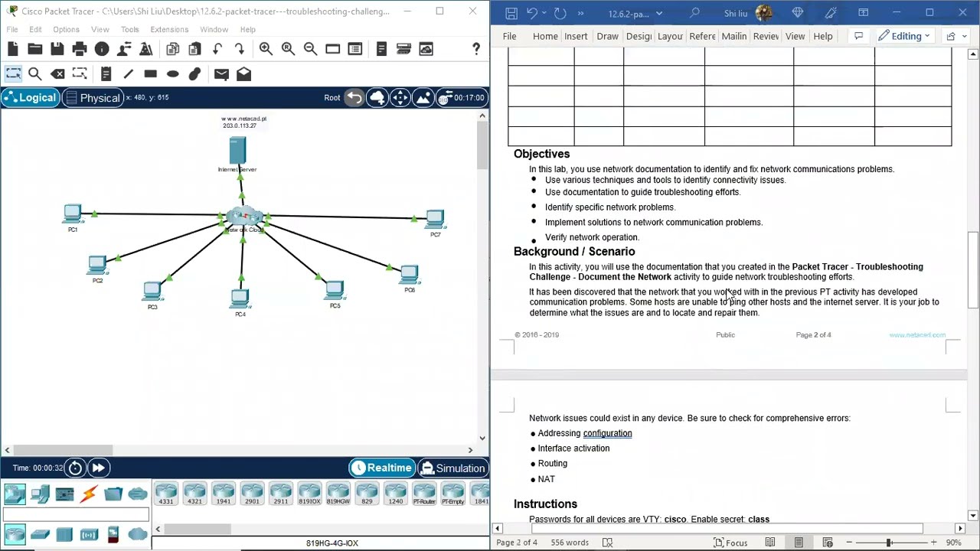
Task: Click Fast Forward Time button
Action: point(98,468)
